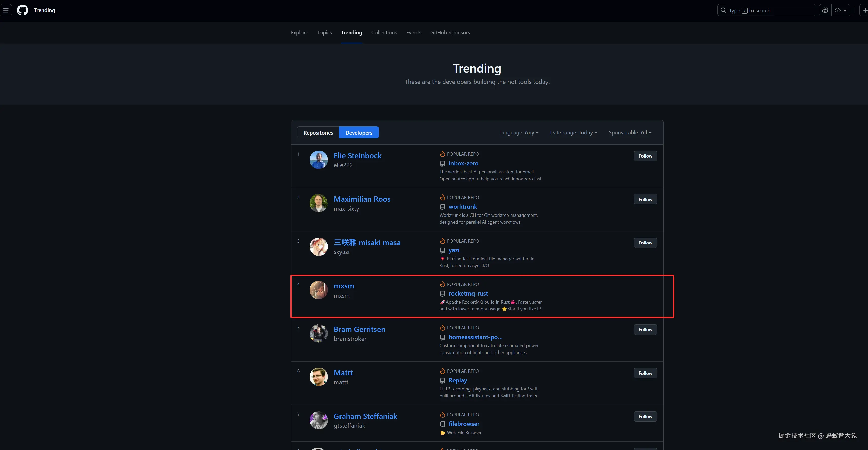Click the search magnifier icon
The image size is (868, 450).
click(723, 10)
